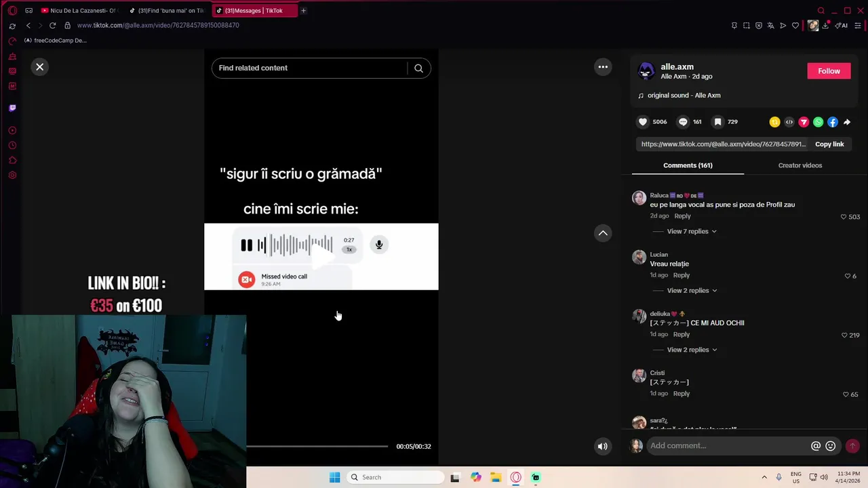Switch to Comments (161) tab
This screenshot has height=488, width=868.
point(688,165)
